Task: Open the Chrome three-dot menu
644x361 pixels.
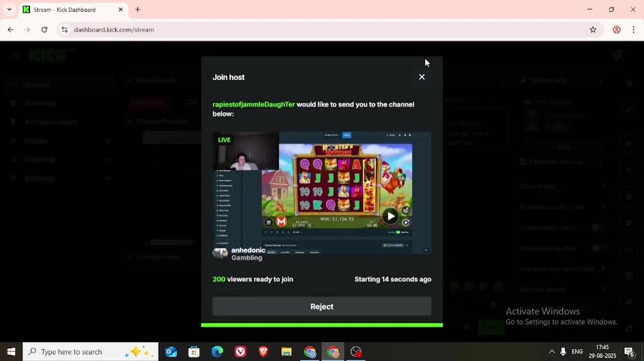Action: 633,30
